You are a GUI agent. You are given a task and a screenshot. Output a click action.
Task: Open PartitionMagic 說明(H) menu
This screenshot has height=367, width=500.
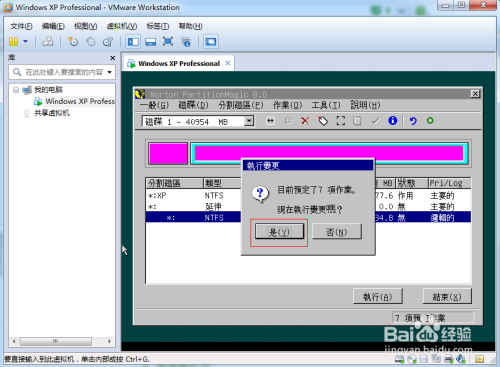tap(365, 105)
